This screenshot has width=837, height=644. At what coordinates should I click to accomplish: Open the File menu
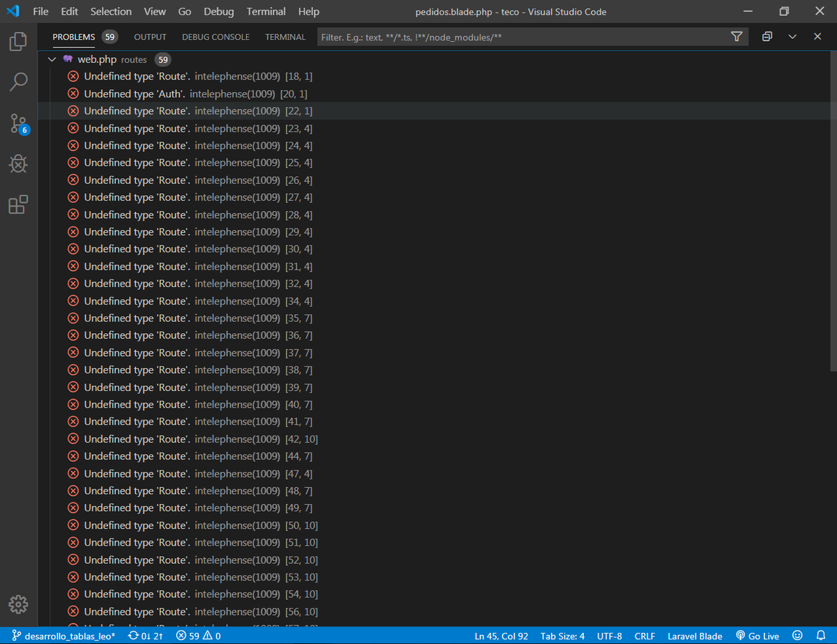point(40,11)
